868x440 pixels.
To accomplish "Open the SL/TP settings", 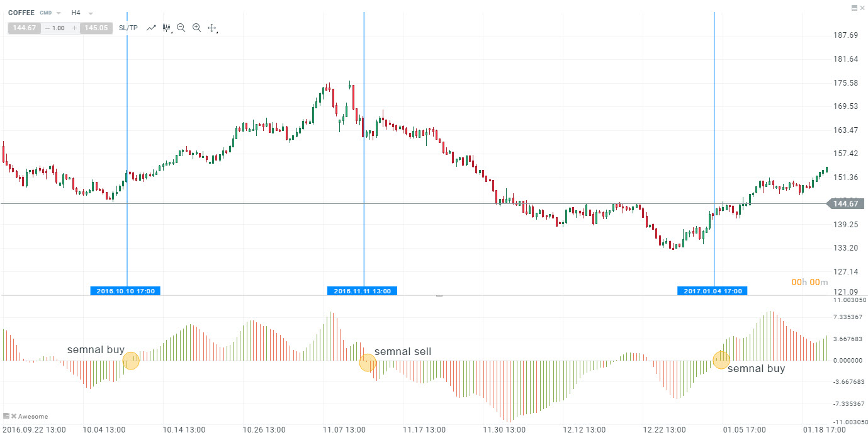I will [x=128, y=28].
